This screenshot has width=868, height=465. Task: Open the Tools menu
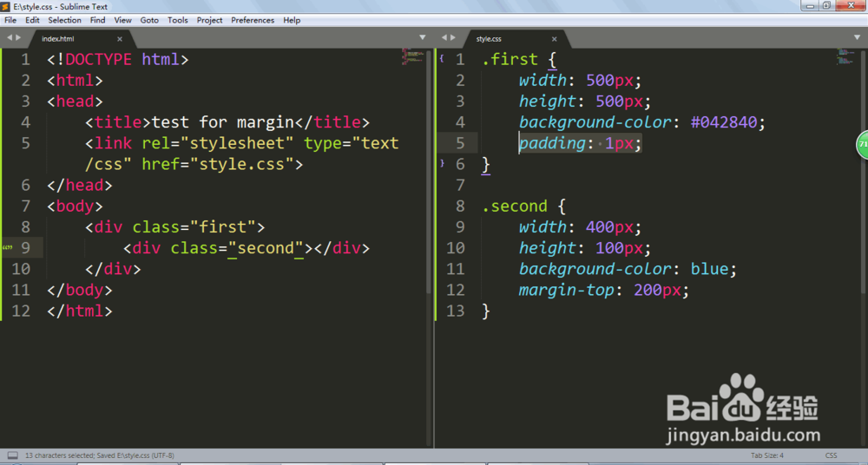click(178, 20)
